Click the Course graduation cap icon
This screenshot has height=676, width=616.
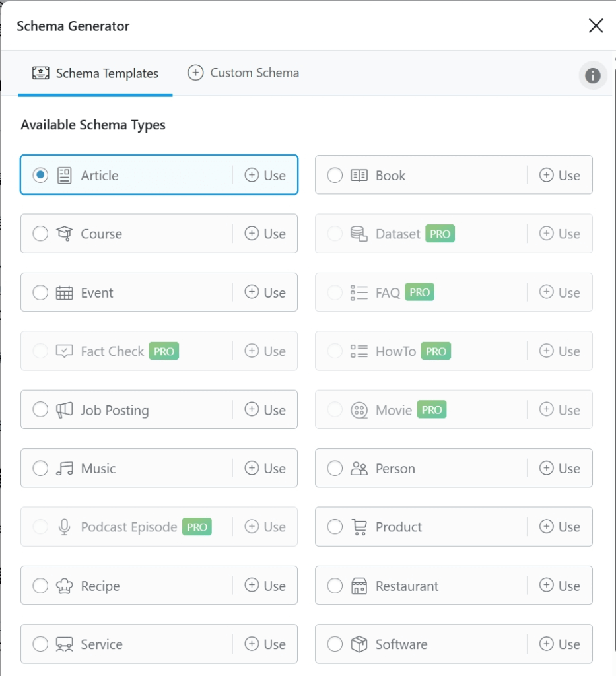pyautogui.click(x=64, y=234)
